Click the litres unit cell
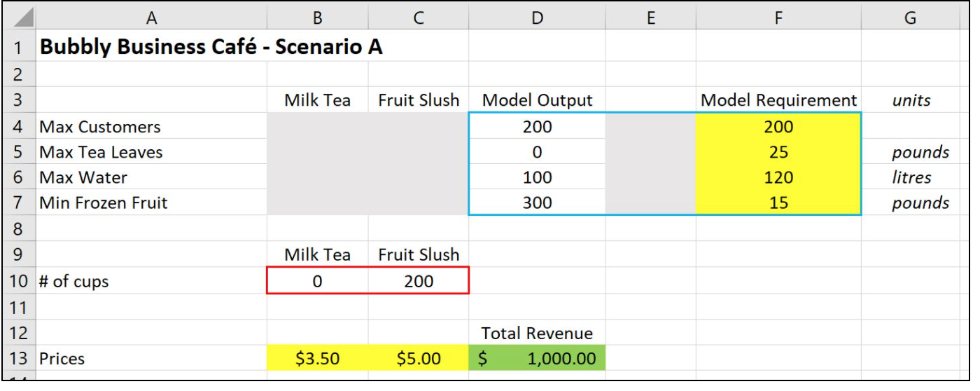Viewport: 980px width, 391px height. coord(910,178)
